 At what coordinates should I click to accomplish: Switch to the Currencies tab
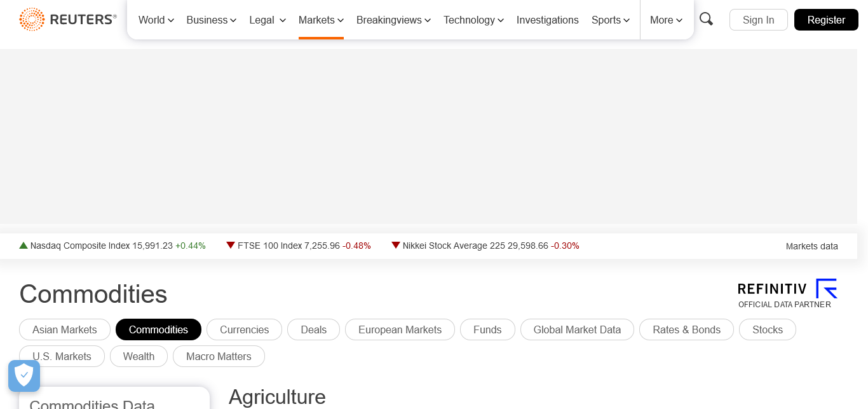point(244,329)
